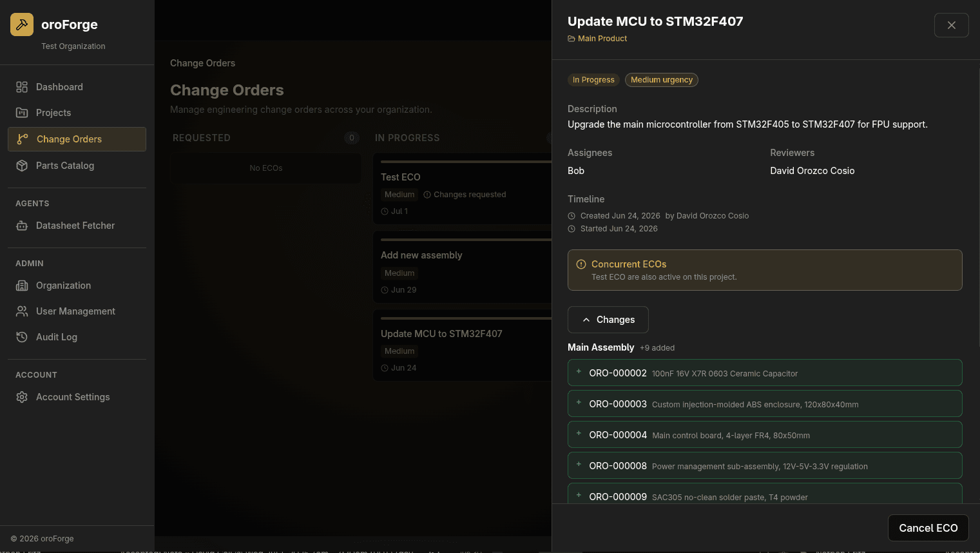Click the Main Product folder icon
Viewport: 980px width, 553px height.
click(x=572, y=39)
